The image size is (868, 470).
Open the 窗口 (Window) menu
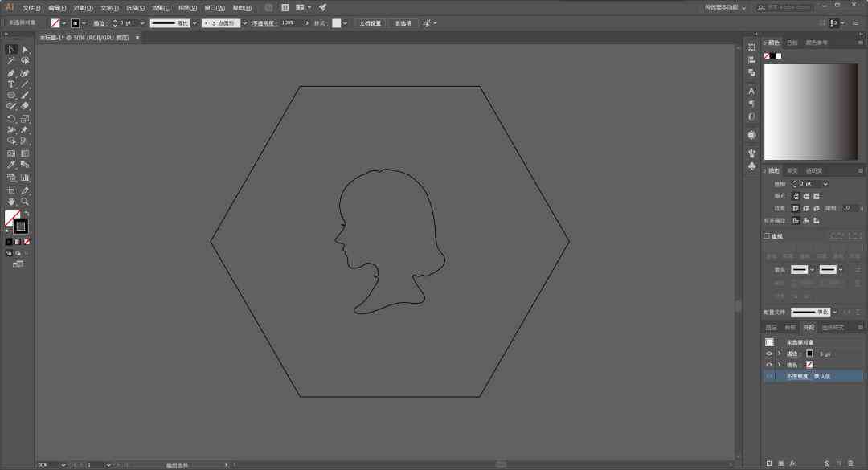pyautogui.click(x=215, y=8)
